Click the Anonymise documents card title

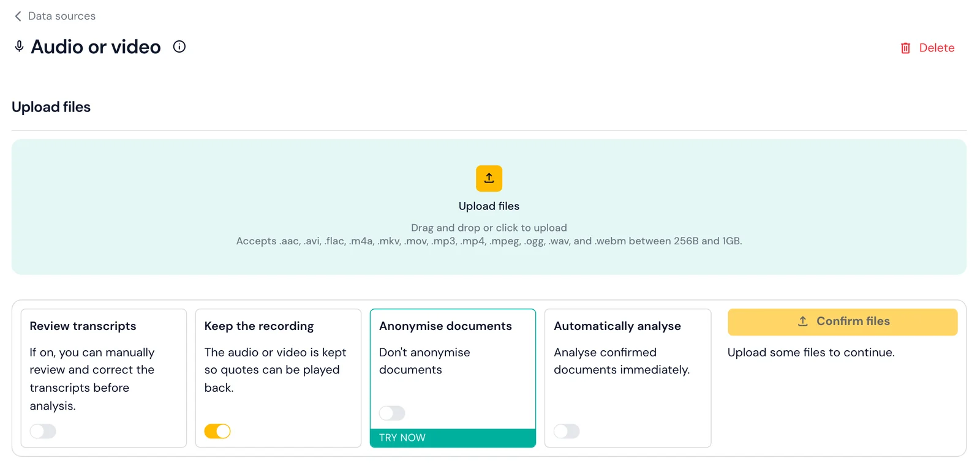445,326
